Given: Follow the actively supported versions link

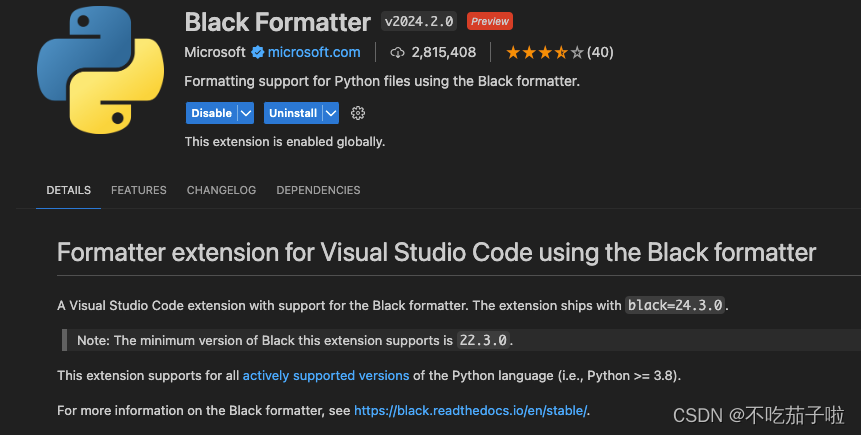Looking at the screenshot, I should coord(325,376).
